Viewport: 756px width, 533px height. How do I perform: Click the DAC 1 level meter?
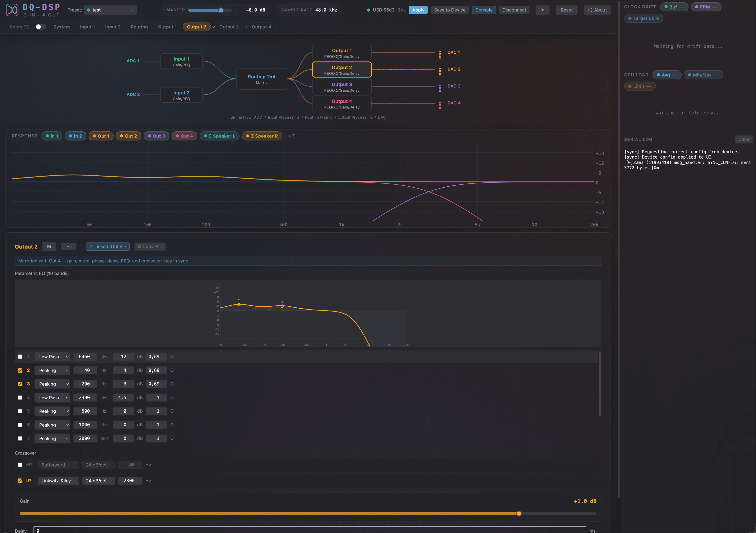pos(440,55)
